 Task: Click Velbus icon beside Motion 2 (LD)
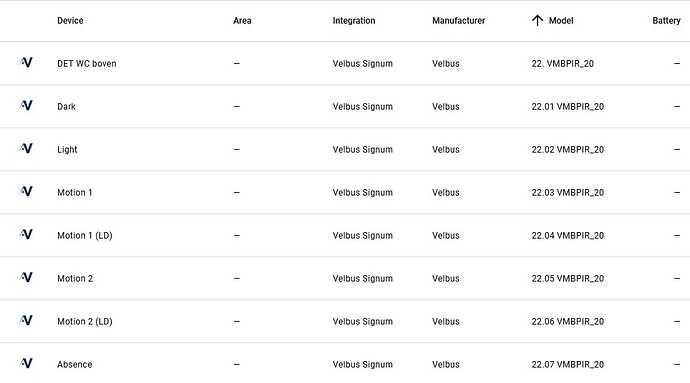pyautogui.click(x=26, y=320)
